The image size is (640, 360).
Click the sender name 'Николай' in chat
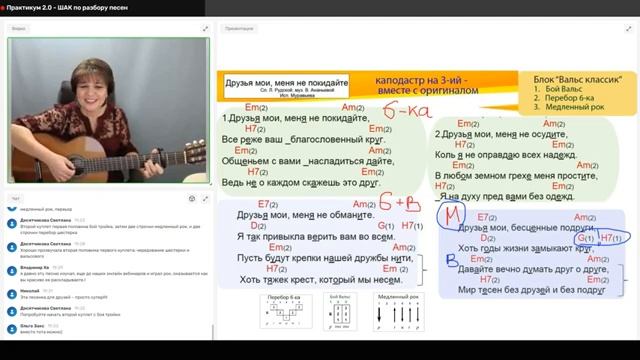30,291
